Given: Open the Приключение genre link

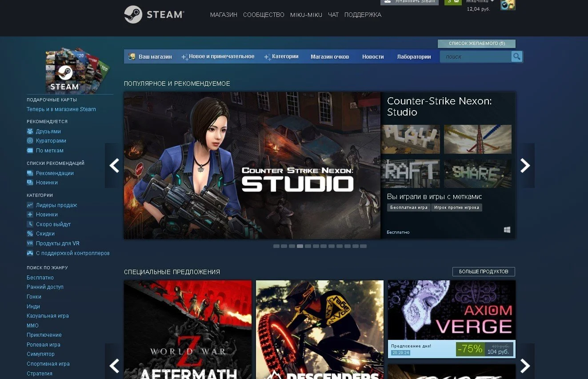Looking at the screenshot, I should coord(44,335).
